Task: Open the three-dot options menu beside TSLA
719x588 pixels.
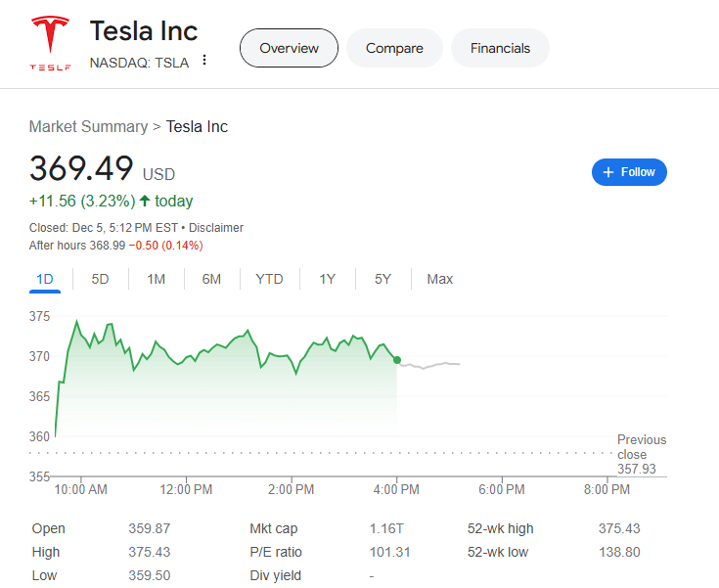Action: (x=204, y=61)
